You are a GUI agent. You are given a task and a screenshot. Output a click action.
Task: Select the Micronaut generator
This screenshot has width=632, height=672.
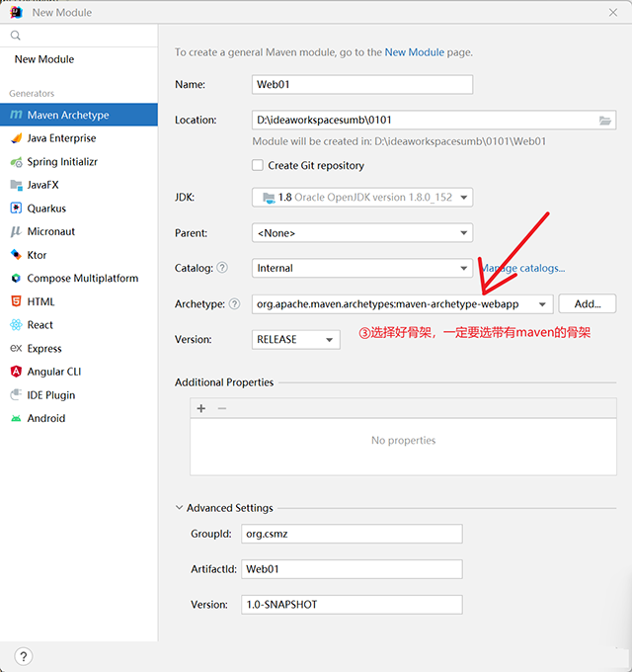click(x=79, y=231)
